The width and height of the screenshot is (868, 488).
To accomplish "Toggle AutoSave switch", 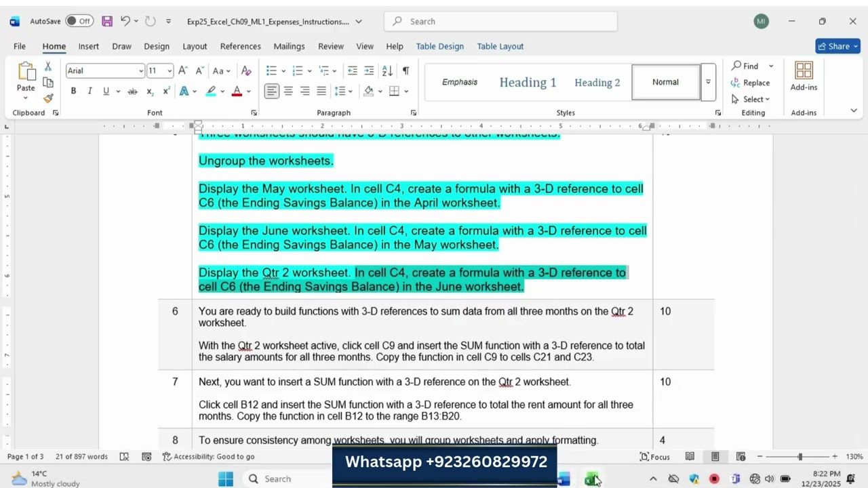I will pos(79,21).
